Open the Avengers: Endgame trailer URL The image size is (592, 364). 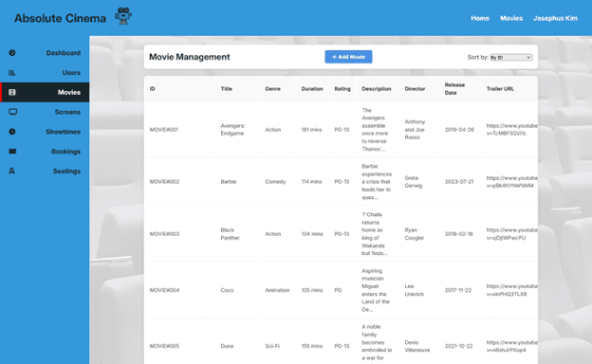click(x=511, y=129)
